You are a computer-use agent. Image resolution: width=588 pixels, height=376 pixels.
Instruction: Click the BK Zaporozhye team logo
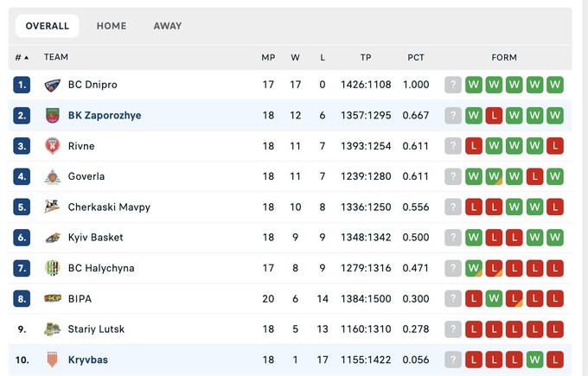[53, 116]
